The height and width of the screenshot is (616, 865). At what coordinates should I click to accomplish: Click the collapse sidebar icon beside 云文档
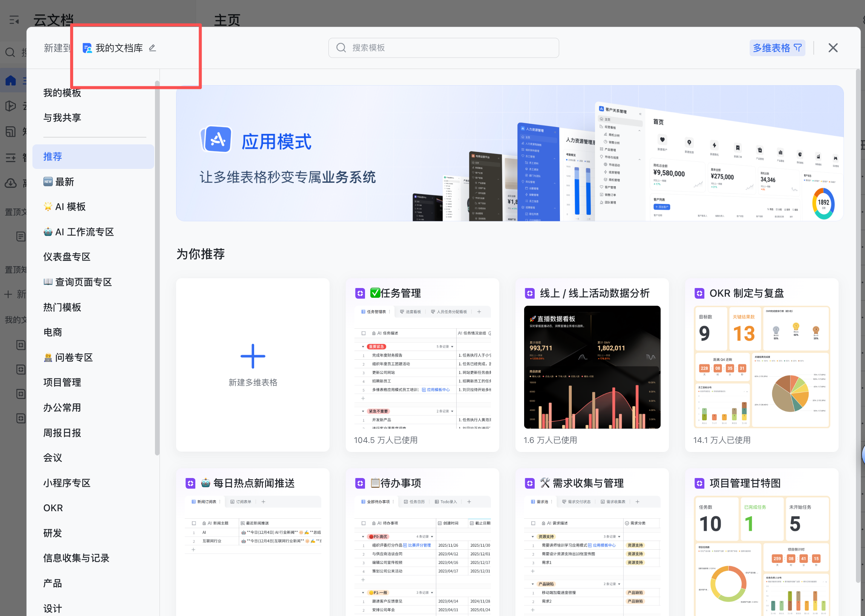(14, 20)
